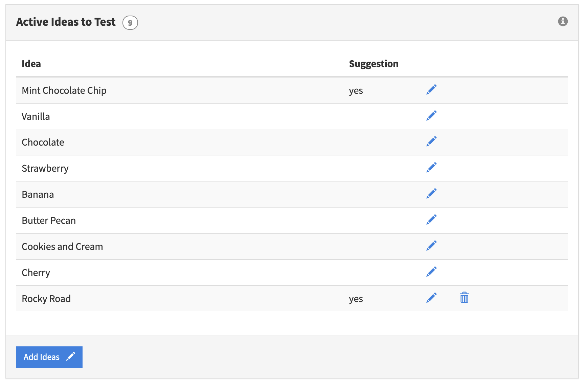588x386 pixels.
Task: Click the idea count badge showing 9
Action: [130, 23]
